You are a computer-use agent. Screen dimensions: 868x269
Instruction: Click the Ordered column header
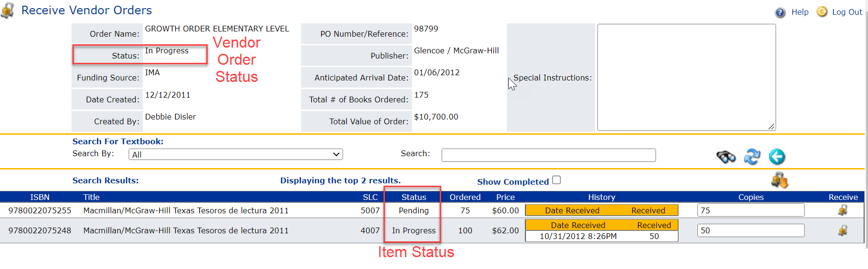click(x=465, y=197)
